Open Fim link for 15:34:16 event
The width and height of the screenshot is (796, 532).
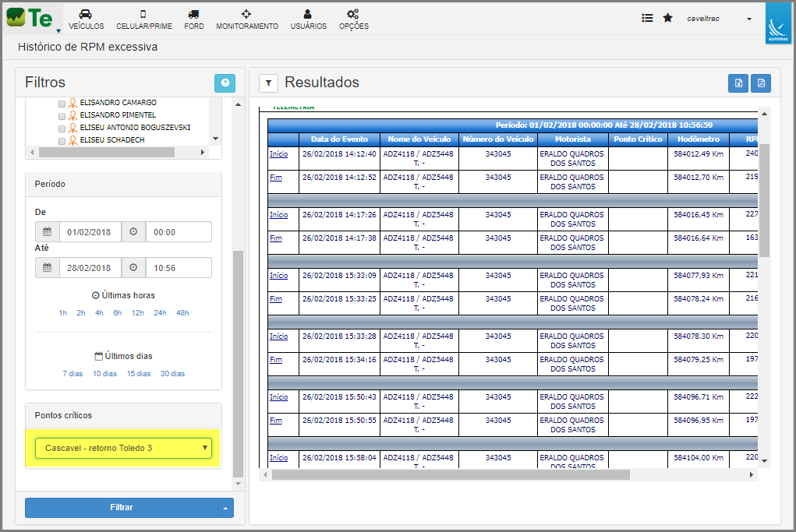point(276,360)
